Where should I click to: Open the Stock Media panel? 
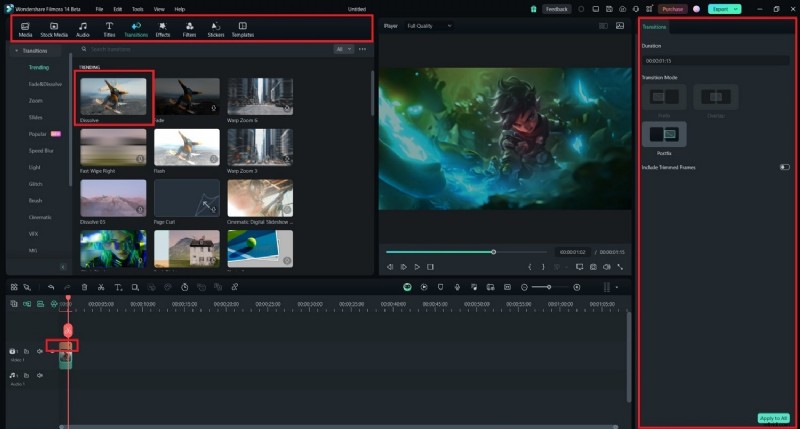54,28
